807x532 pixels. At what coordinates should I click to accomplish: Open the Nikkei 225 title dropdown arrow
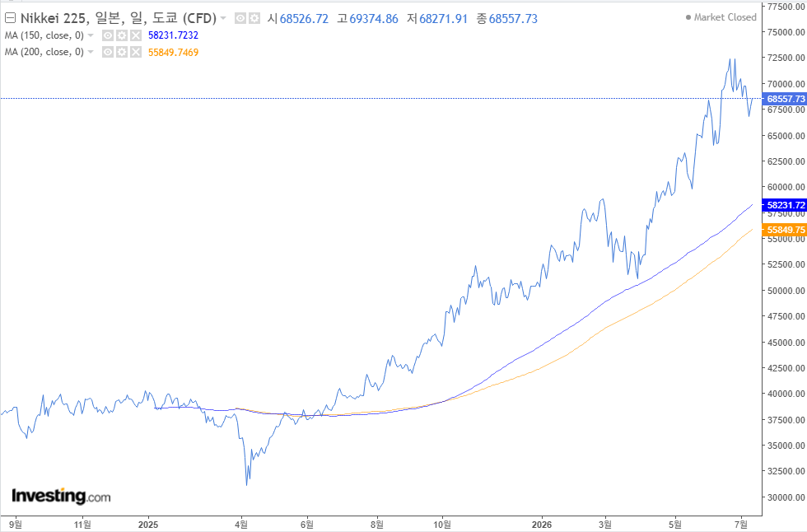click(x=223, y=18)
